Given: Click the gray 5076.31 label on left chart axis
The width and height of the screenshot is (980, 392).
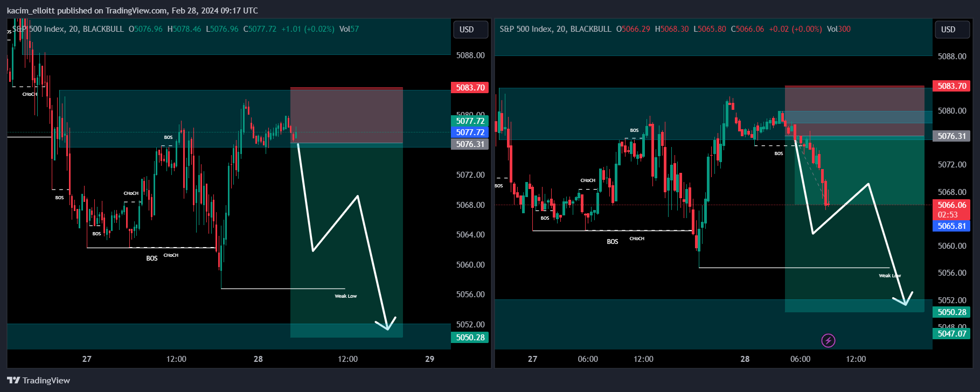Looking at the screenshot, I should click(x=470, y=144).
